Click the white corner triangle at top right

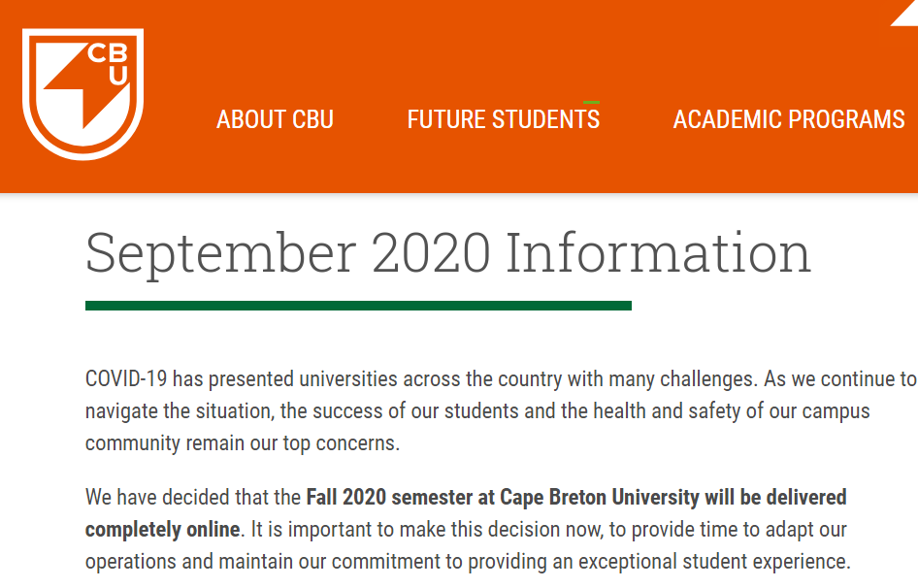906,12
